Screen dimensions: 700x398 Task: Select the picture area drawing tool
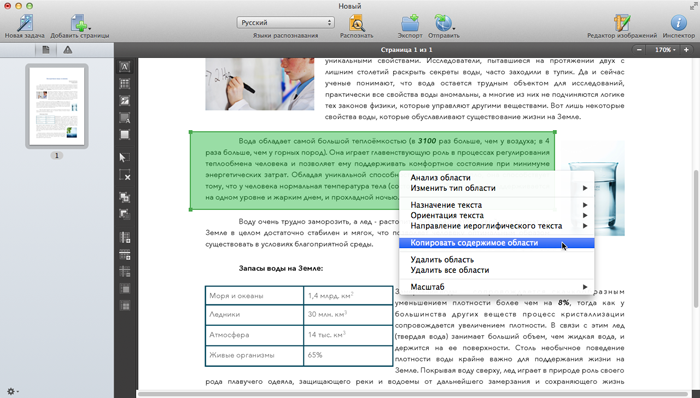(125, 101)
